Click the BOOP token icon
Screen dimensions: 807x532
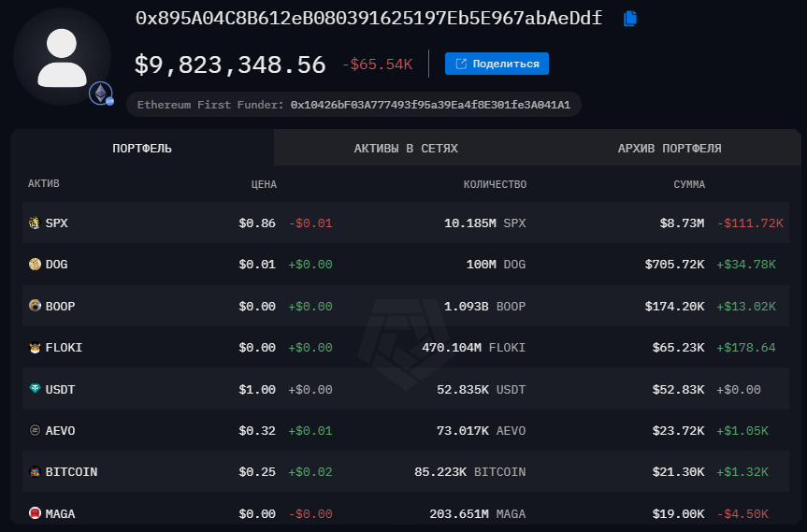35,306
